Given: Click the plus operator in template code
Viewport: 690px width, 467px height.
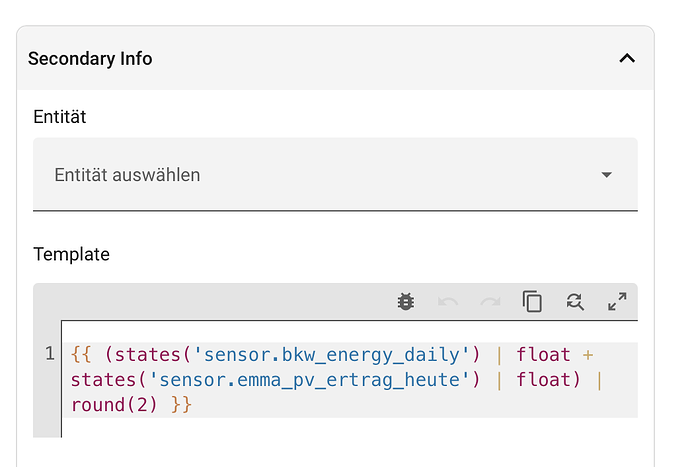Looking at the screenshot, I should (588, 355).
